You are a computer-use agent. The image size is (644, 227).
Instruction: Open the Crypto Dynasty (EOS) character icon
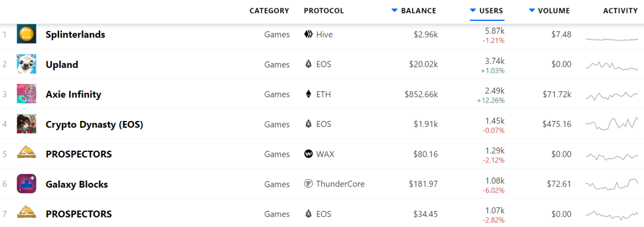tap(26, 124)
